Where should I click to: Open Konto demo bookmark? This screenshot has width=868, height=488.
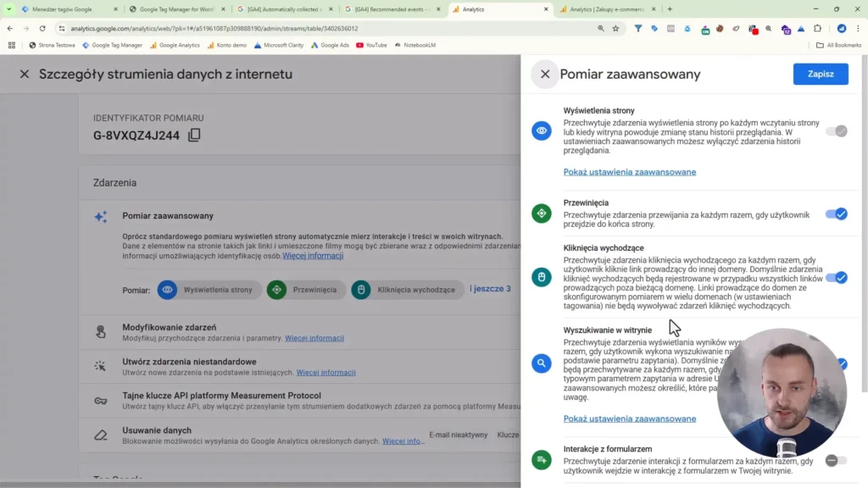point(227,46)
